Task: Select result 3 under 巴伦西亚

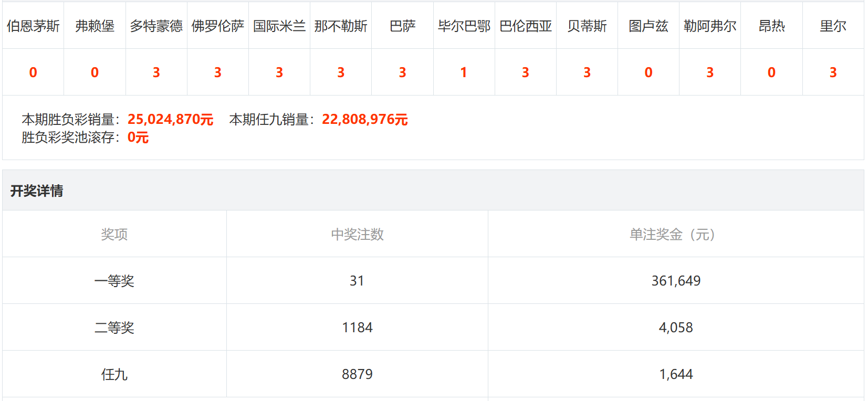Action: click(x=526, y=72)
